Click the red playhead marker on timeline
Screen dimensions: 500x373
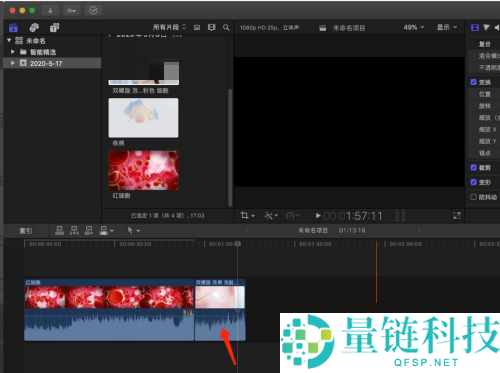pos(377,272)
